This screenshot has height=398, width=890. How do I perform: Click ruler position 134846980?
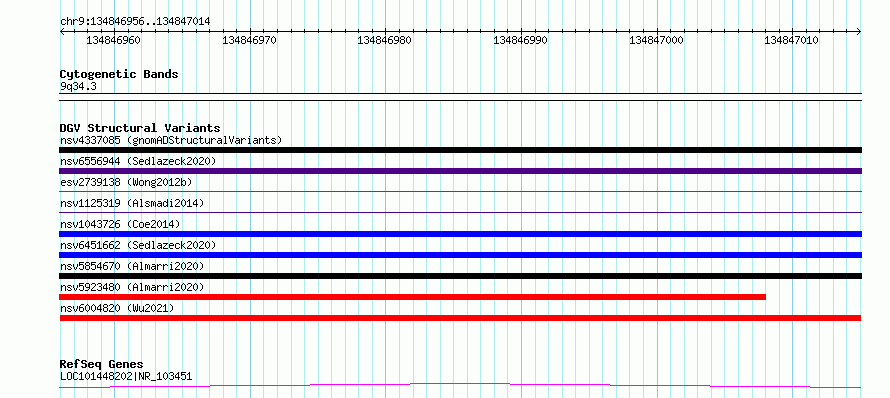385,40
